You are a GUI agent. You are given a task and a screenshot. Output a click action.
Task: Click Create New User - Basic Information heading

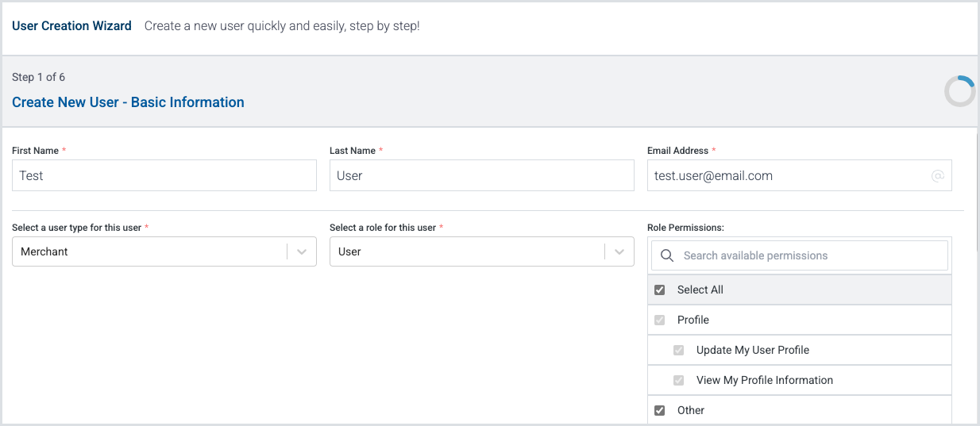point(128,102)
